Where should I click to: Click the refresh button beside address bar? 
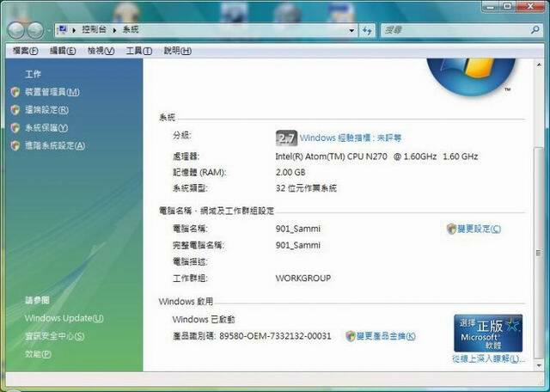pyautogui.click(x=367, y=31)
